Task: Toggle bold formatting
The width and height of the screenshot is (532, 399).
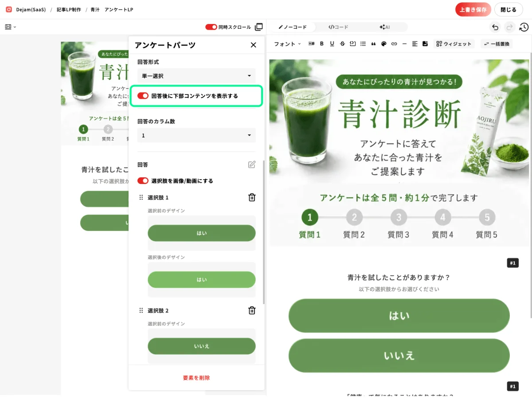Action: tap(322, 43)
